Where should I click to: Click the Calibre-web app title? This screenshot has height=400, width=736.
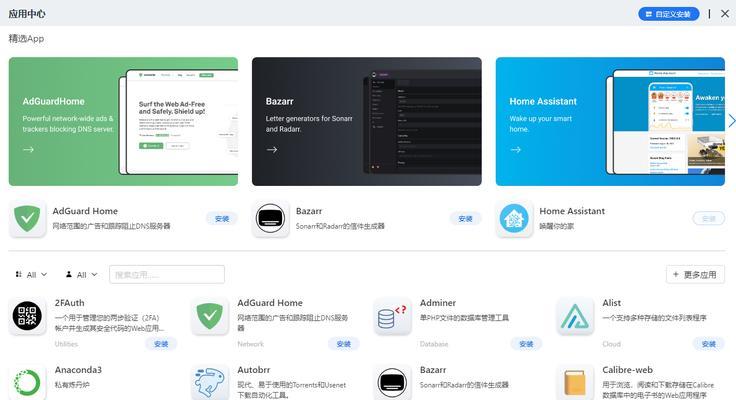pyautogui.click(x=628, y=369)
